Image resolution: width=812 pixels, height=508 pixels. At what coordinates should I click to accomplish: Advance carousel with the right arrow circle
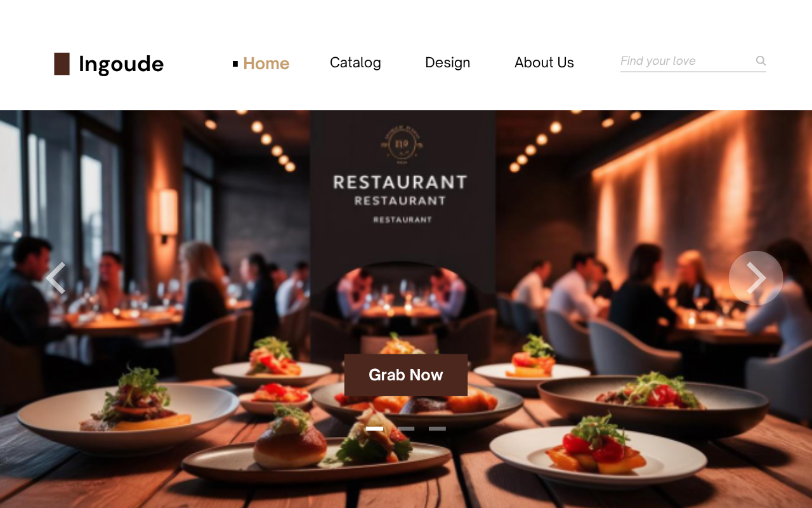756,278
